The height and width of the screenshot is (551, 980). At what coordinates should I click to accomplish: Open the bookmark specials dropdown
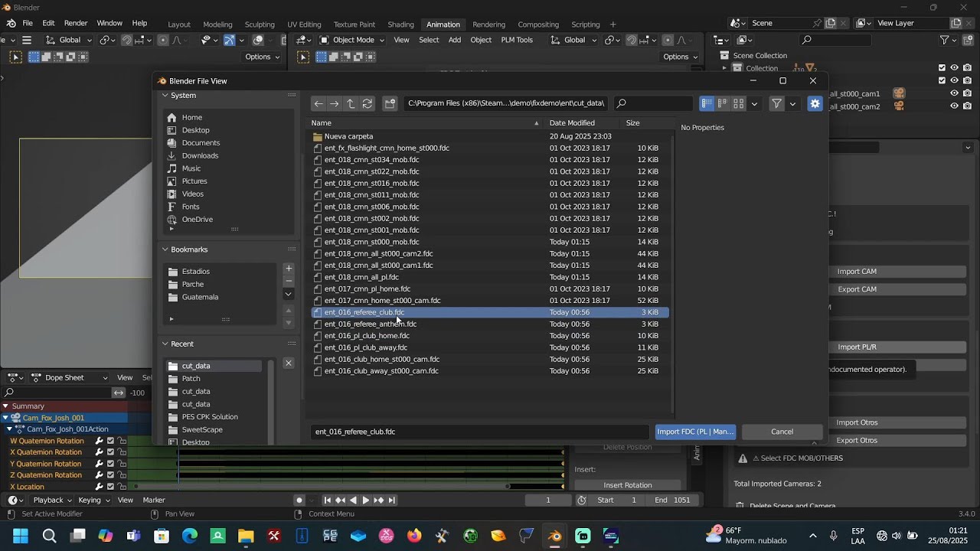[289, 294]
